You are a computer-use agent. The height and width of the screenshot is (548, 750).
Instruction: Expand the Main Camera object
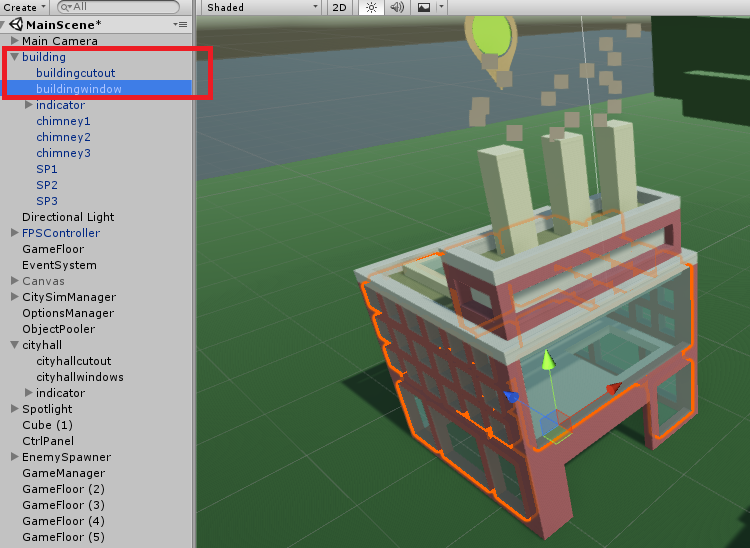14,41
